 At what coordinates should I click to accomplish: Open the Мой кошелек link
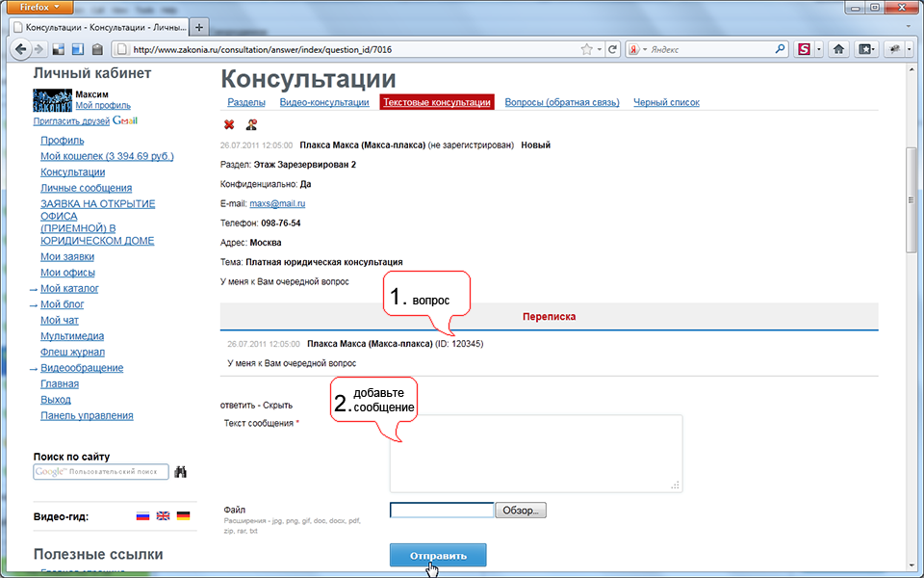coord(107,156)
